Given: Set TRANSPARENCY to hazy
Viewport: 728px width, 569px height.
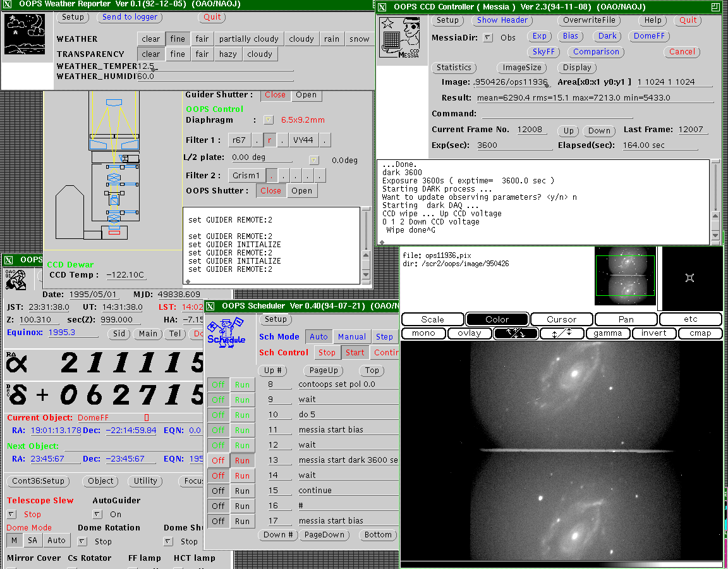Looking at the screenshot, I should click(228, 54).
